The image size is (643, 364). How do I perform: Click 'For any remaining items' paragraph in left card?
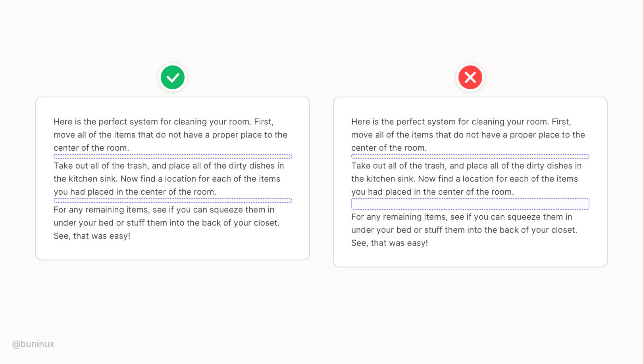[x=167, y=223]
